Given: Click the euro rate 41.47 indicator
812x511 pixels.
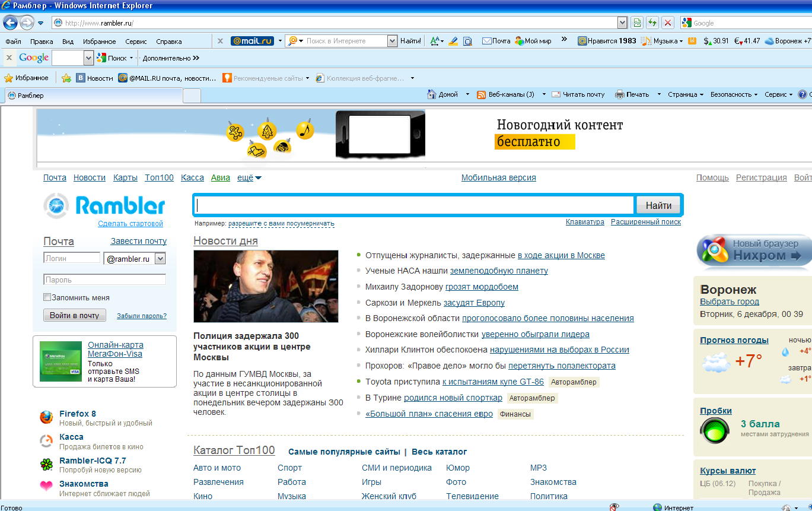Looking at the screenshot, I should 747,41.
